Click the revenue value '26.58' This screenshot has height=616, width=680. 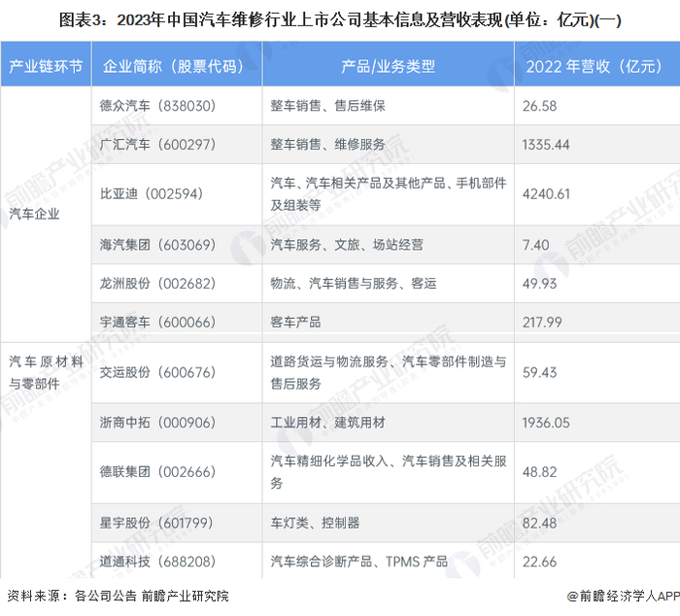click(x=539, y=106)
